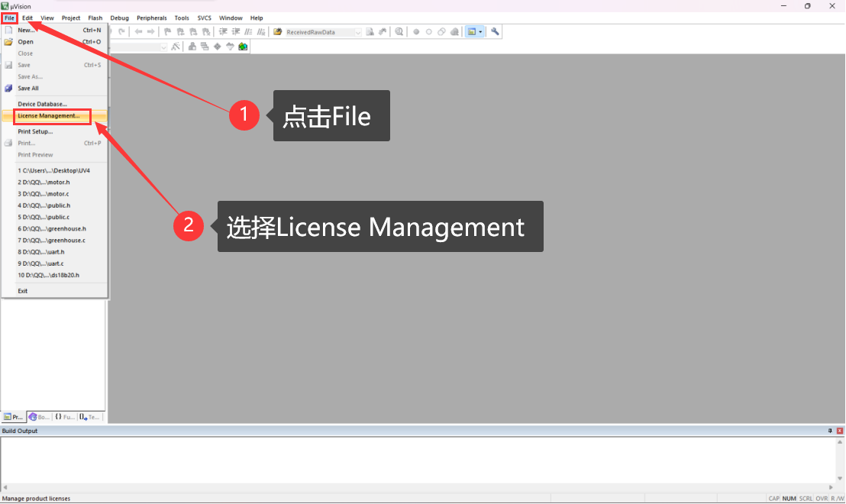This screenshot has width=846, height=504.
Task: Switch to the Templates tab
Action: click(x=89, y=417)
